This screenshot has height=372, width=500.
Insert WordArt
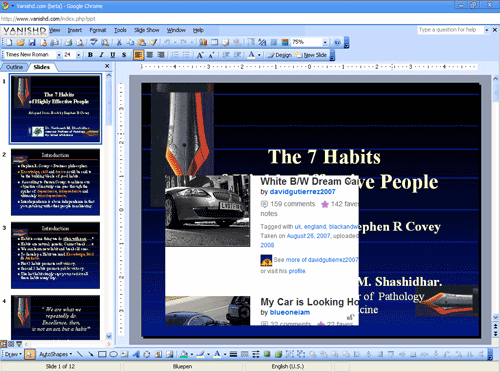click(x=136, y=354)
